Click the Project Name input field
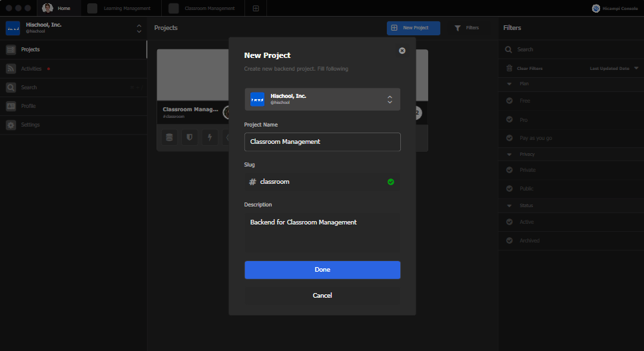Viewport: 644px width, 351px height. click(x=322, y=142)
